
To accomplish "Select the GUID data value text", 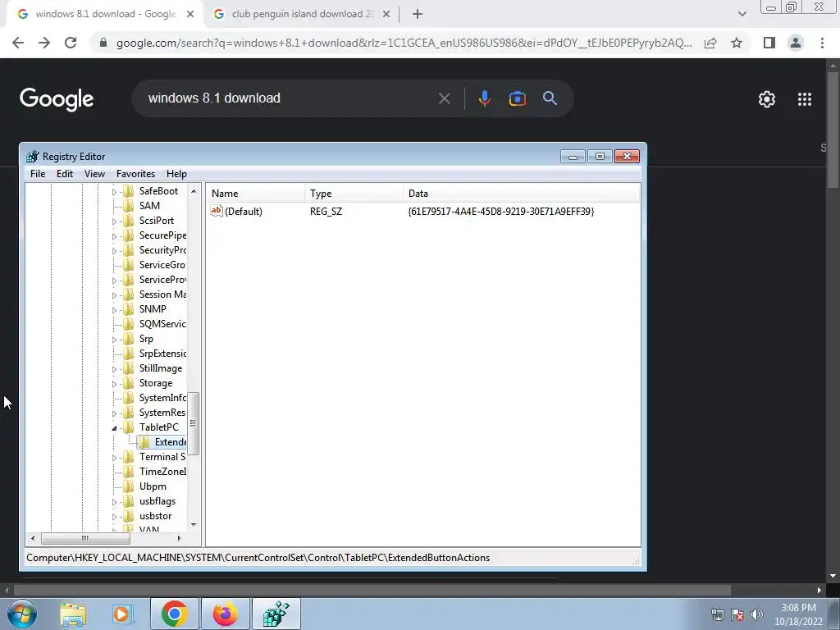I will tap(501, 212).
